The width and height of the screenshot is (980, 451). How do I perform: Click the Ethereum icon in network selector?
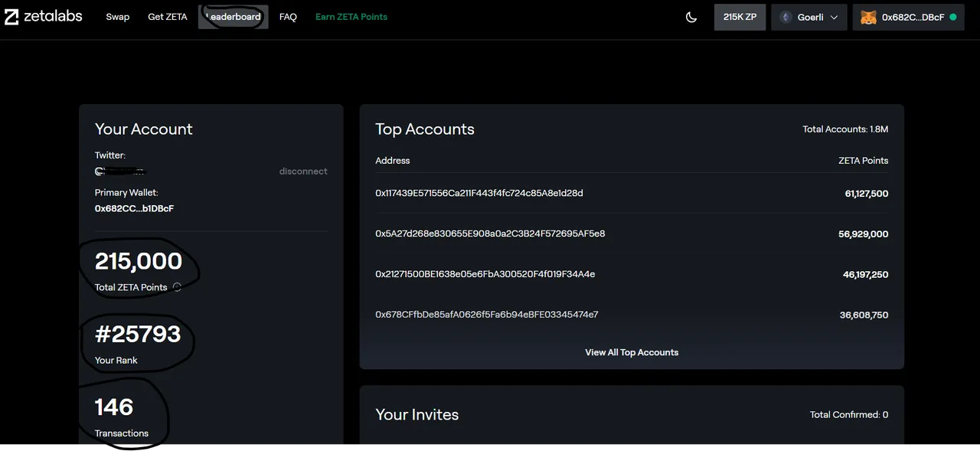[785, 17]
